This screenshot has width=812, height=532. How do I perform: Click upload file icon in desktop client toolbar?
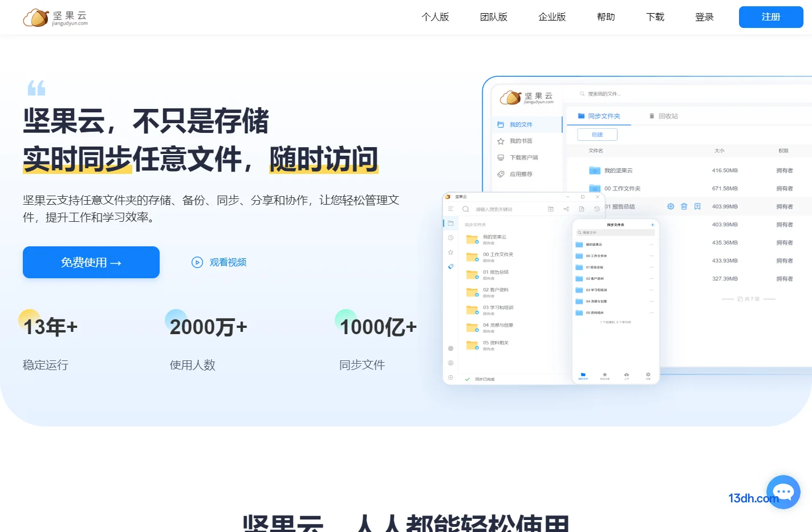tap(582, 209)
